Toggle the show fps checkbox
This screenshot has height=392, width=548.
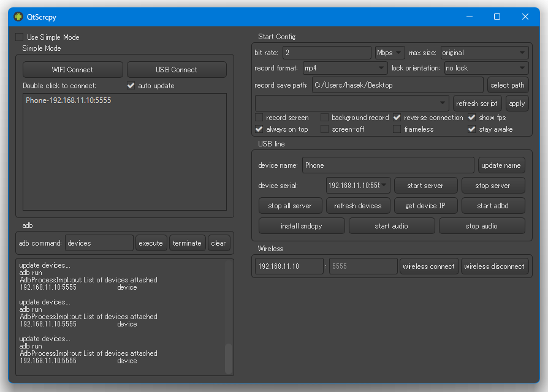click(472, 118)
